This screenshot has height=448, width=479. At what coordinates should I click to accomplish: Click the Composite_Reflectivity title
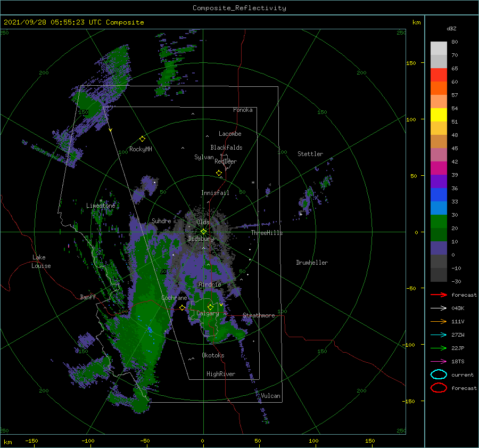[240, 8]
